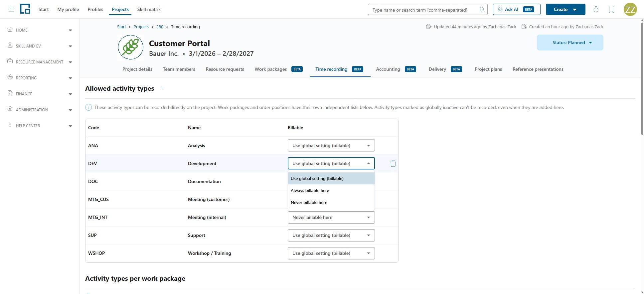
Task: Delete the Development activity type row
Action: point(393,163)
